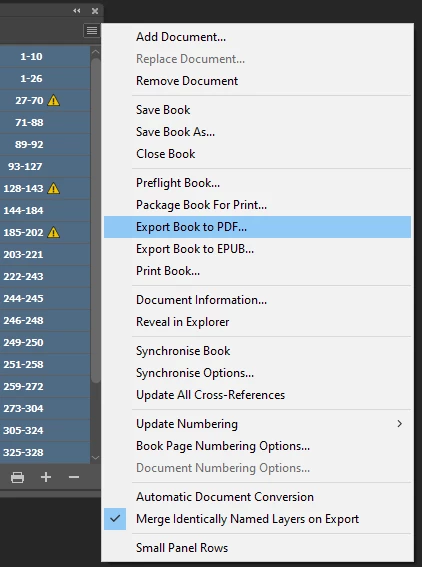Click the scroll-up arrow of the book list
The height and width of the screenshot is (567, 422).
pos(95,52)
